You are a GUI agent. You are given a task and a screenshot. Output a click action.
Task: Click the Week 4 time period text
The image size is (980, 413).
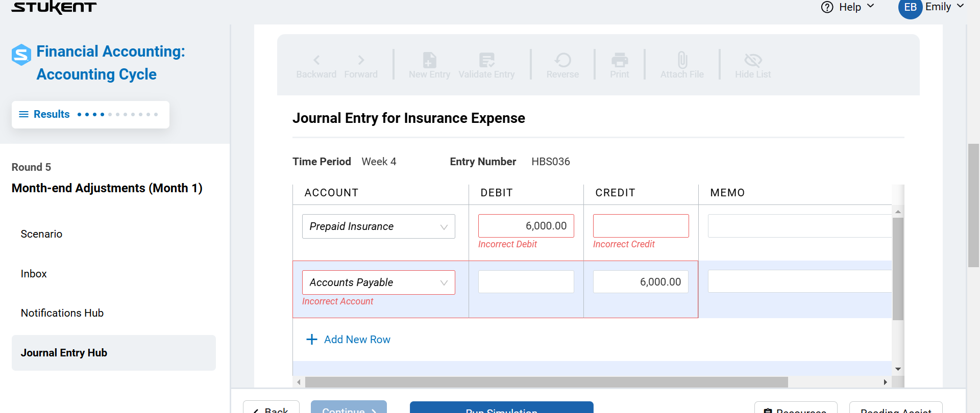(379, 162)
